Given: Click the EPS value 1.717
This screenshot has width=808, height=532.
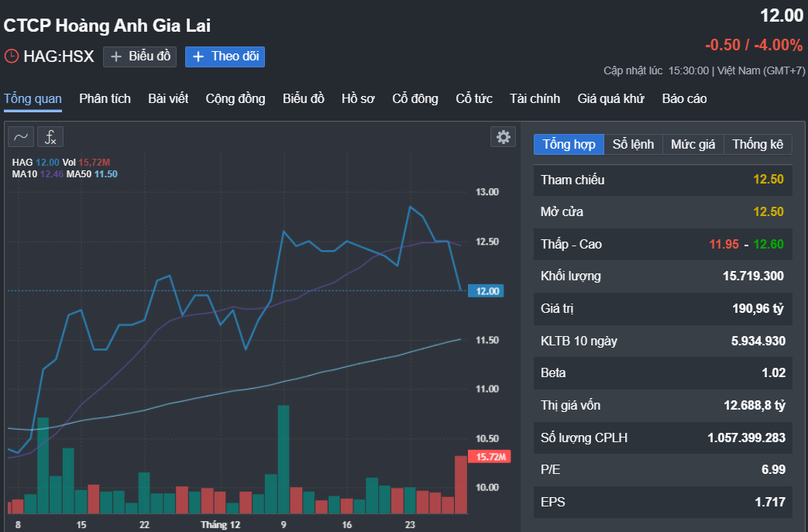Looking at the screenshot, I should click(770, 502).
